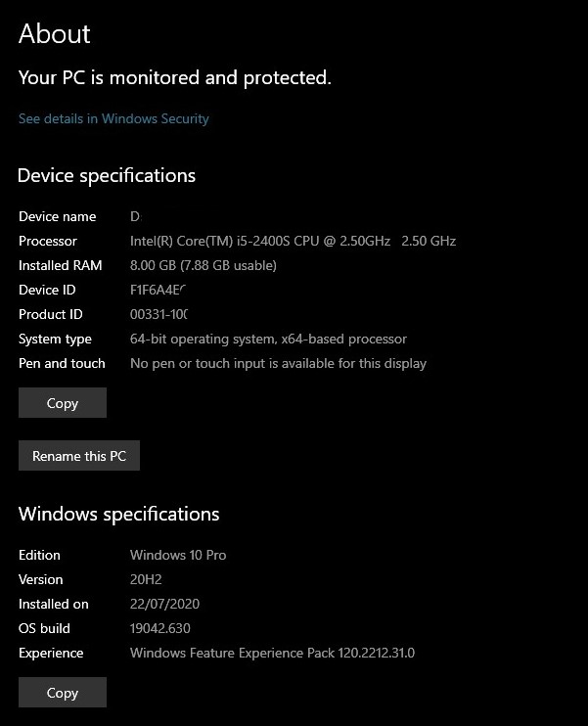This screenshot has width=588, height=726.
Task: Click the Intel Core i5-2400S processor value
Action: 293,241
